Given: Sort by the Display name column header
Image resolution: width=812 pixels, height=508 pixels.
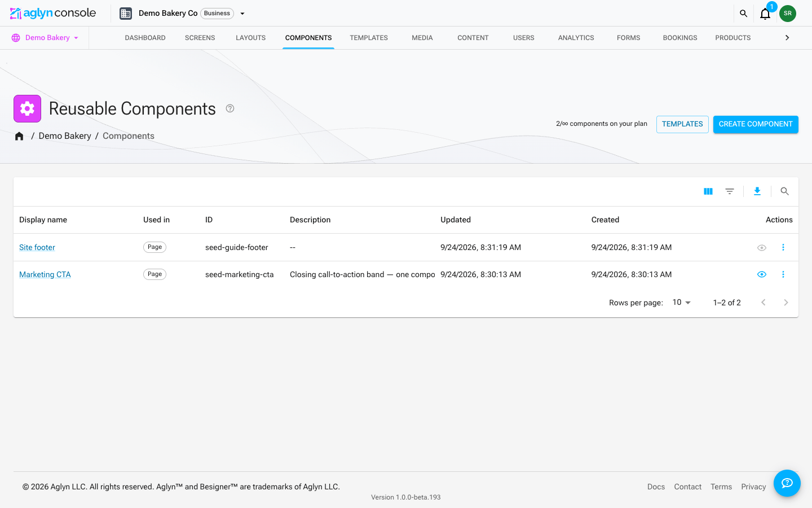Looking at the screenshot, I should pos(43,220).
